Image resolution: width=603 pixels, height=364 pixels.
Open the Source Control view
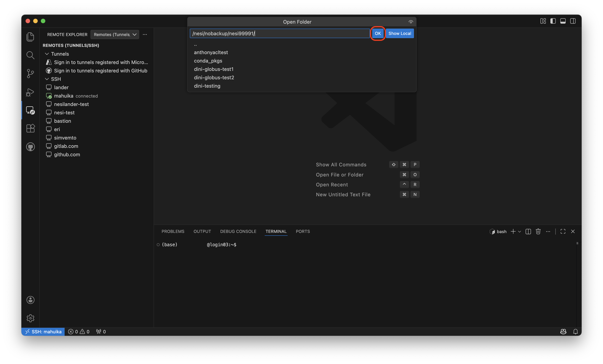tap(30, 73)
